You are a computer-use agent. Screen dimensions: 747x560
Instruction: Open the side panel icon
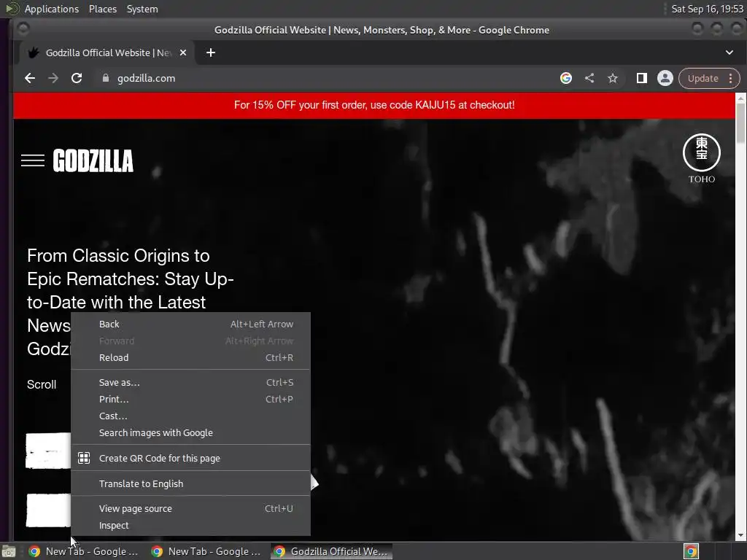pos(642,78)
